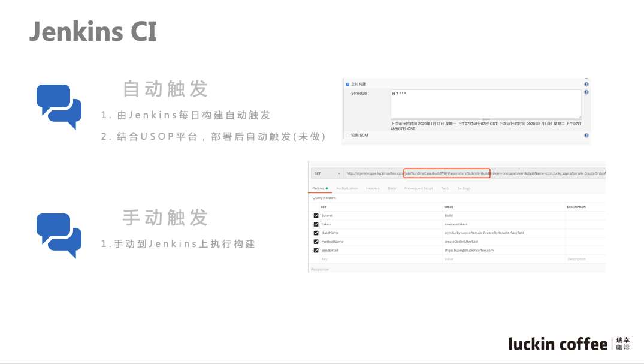This screenshot has height=364, width=644.
Task: Click the luckin coffee logo
Action: (x=569, y=344)
